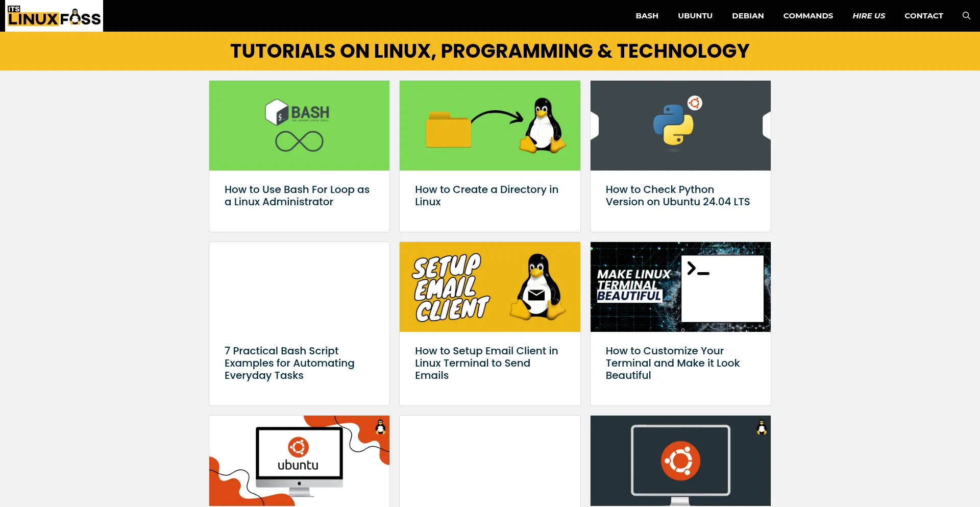This screenshot has height=507, width=980.
Task: Open the bottom-right Ubuntu logo thumbnail
Action: [x=680, y=460]
